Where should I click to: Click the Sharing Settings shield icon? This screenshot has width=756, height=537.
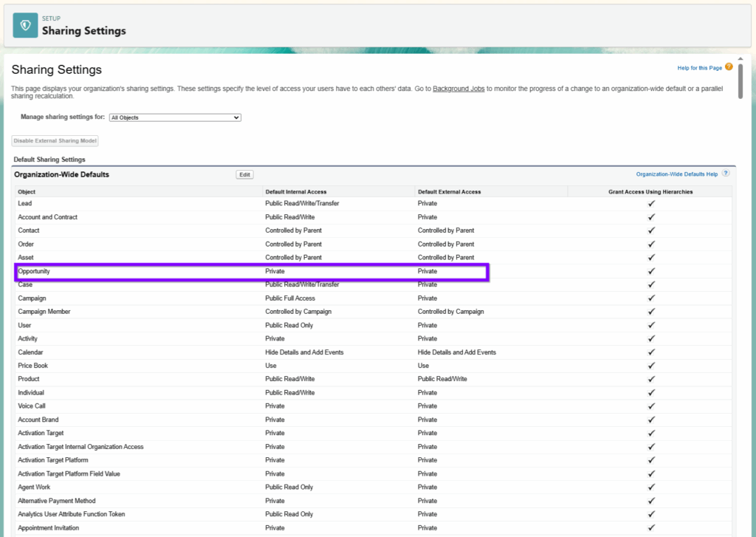point(25,25)
